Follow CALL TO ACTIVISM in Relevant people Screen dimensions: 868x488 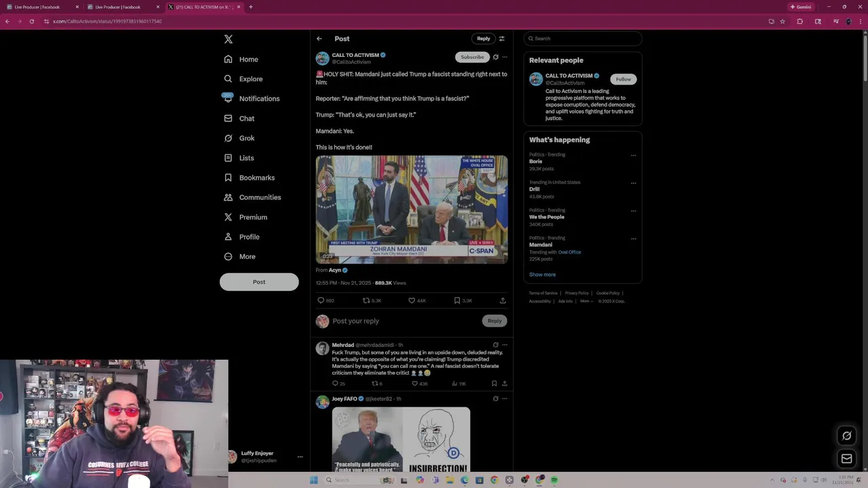623,79
